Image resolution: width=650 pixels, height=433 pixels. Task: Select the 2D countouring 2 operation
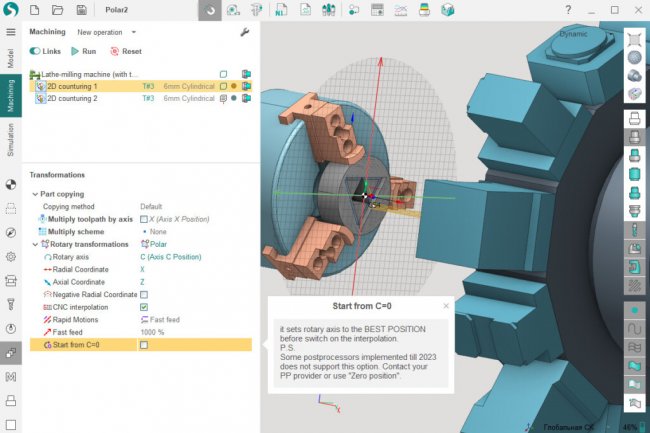(x=73, y=98)
